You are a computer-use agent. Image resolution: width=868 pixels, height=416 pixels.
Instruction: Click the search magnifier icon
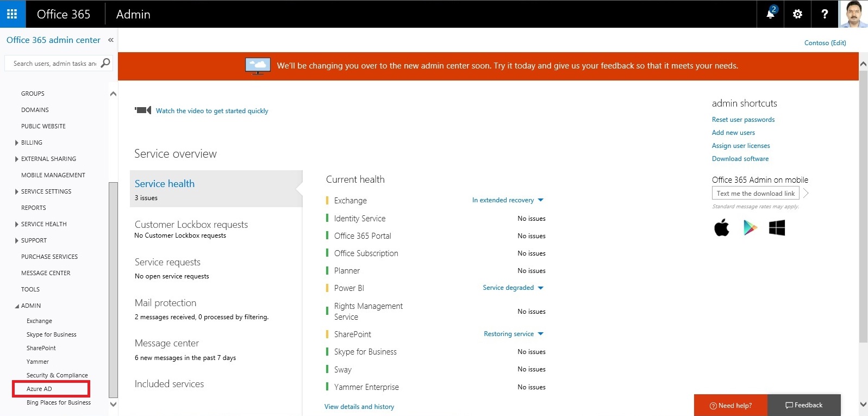105,63
